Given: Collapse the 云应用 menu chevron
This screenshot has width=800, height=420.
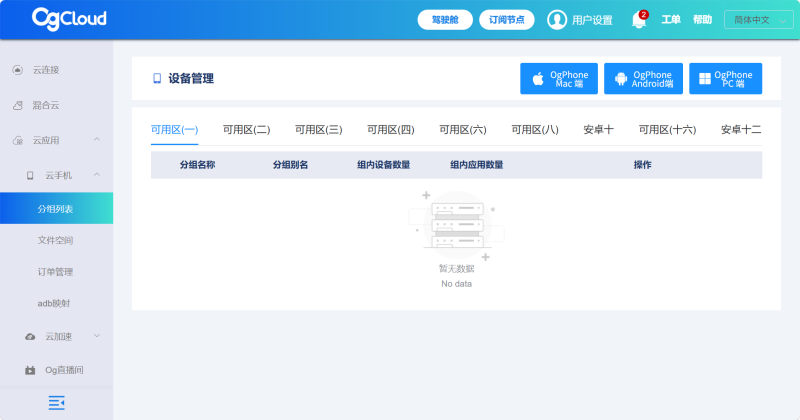Looking at the screenshot, I should pos(97,139).
